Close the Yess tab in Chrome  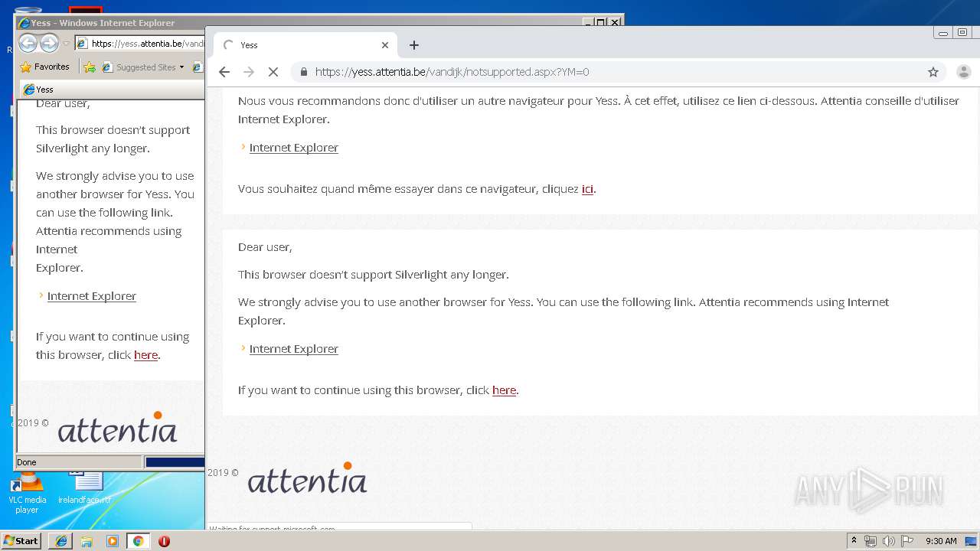pyautogui.click(x=385, y=45)
